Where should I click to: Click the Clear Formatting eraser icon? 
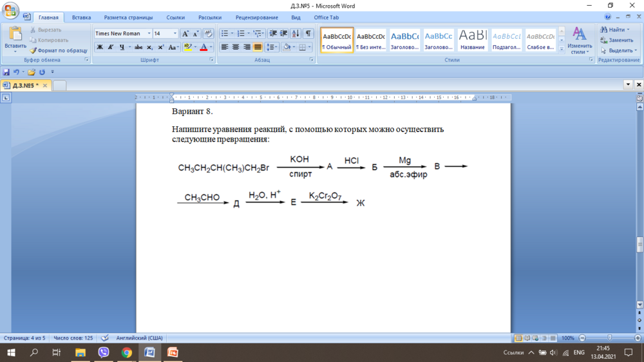pos(208,33)
